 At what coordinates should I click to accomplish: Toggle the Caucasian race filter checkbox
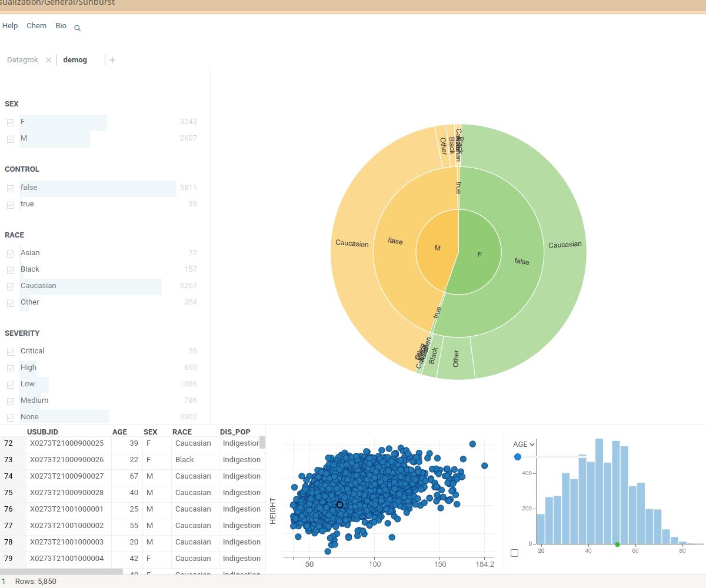pos(11,287)
